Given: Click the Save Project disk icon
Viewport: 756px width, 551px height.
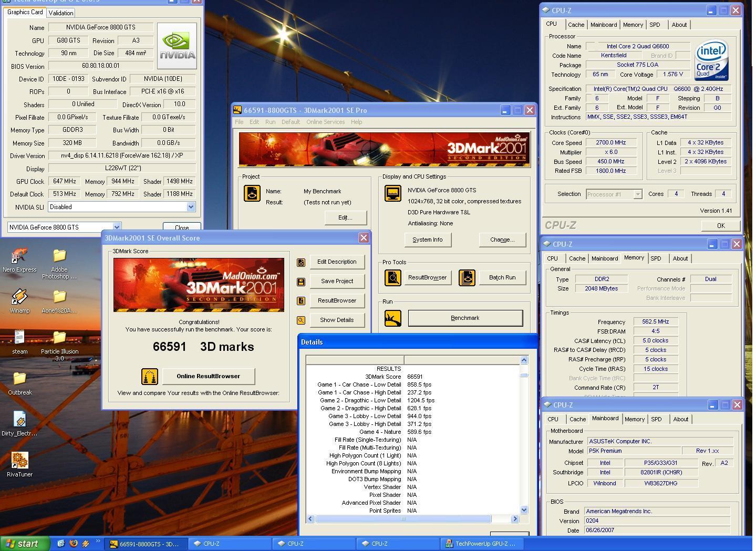Looking at the screenshot, I should 301,282.
